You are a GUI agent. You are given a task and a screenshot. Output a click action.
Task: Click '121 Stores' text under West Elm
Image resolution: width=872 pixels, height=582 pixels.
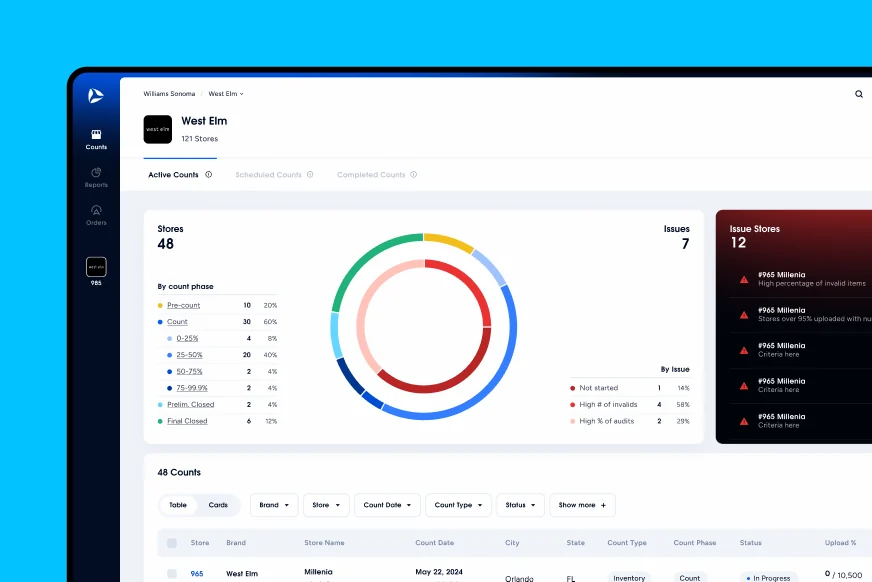[x=200, y=139]
